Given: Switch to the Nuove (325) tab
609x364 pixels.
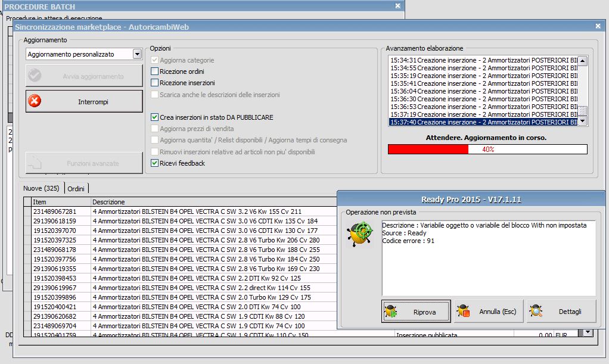Looking at the screenshot, I should coord(41,188).
